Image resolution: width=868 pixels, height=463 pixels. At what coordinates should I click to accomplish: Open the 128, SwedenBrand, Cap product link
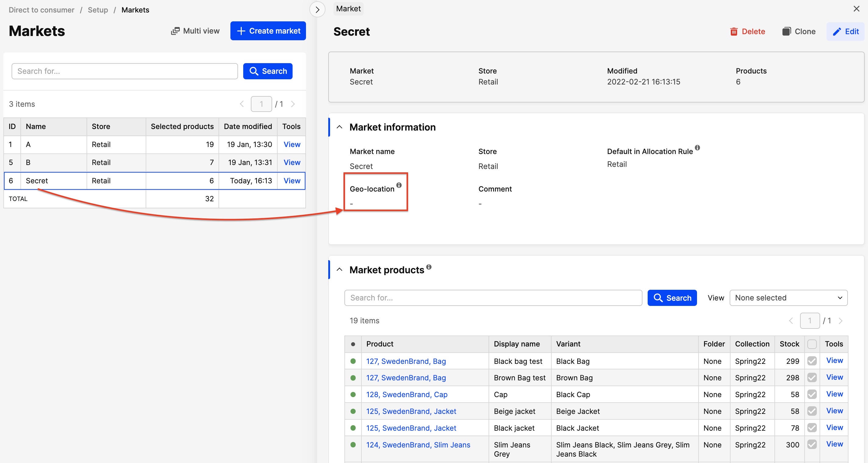tap(407, 394)
